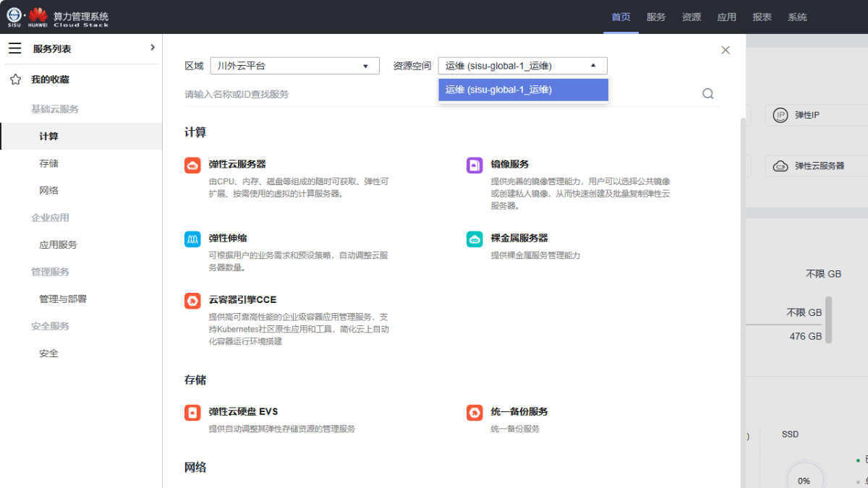Expand the 服务列表 chevron arrow

(152, 48)
